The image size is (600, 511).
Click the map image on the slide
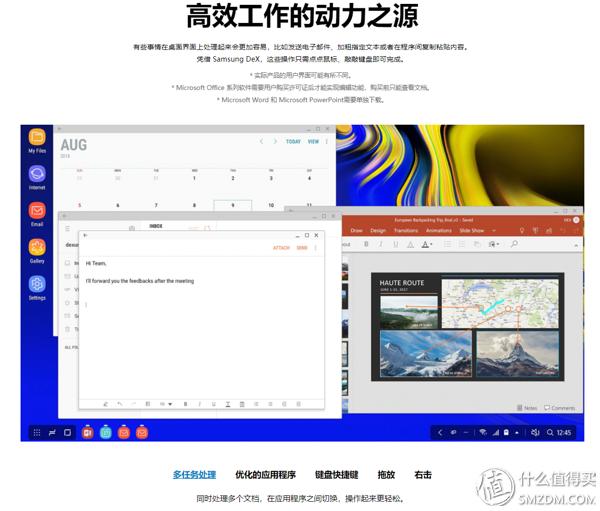(500, 304)
